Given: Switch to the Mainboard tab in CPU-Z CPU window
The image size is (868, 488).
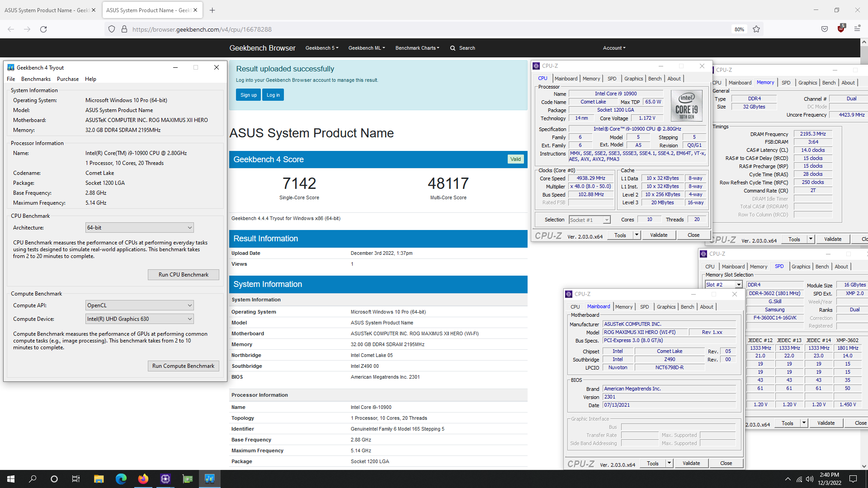Looking at the screenshot, I should click(x=566, y=79).
